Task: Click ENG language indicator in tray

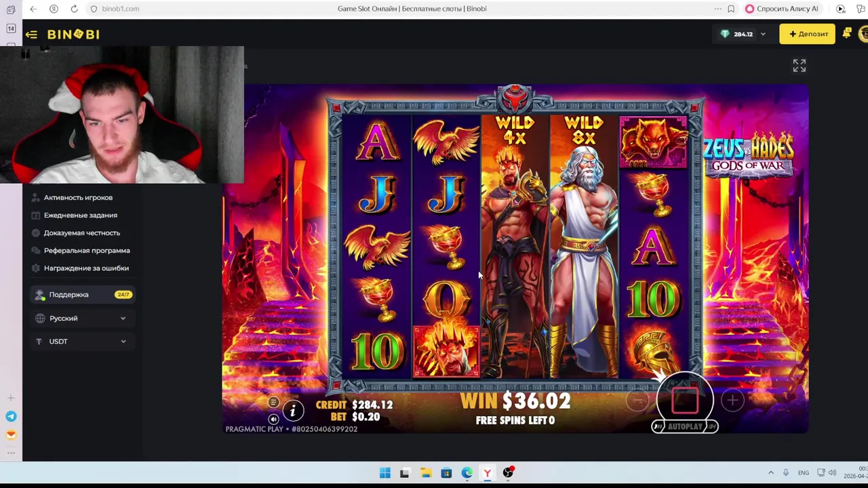Action: [803, 472]
